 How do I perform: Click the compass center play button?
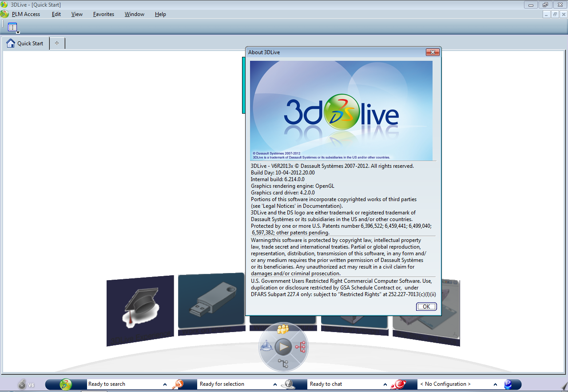[x=283, y=347]
